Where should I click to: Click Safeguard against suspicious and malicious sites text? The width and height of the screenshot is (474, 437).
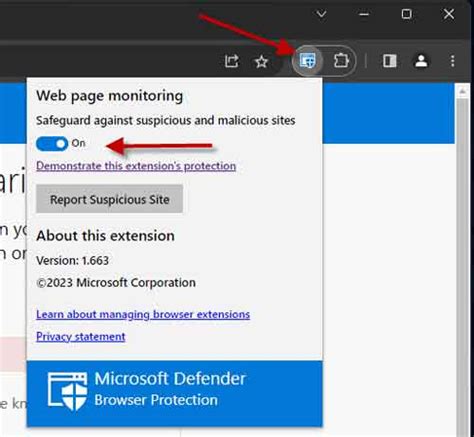point(166,120)
